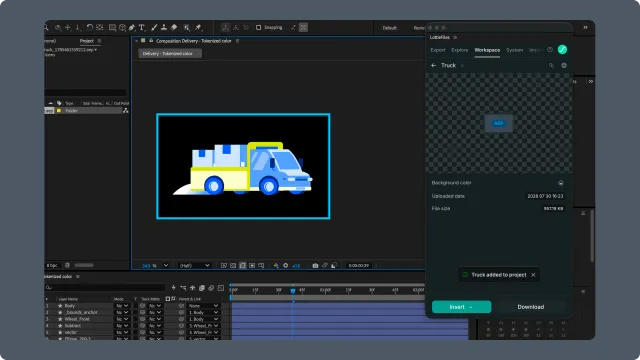The width and height of the screenshot is (640, 360).
Task: Open Body layer parent None dropdown
Action: [203, 306]
